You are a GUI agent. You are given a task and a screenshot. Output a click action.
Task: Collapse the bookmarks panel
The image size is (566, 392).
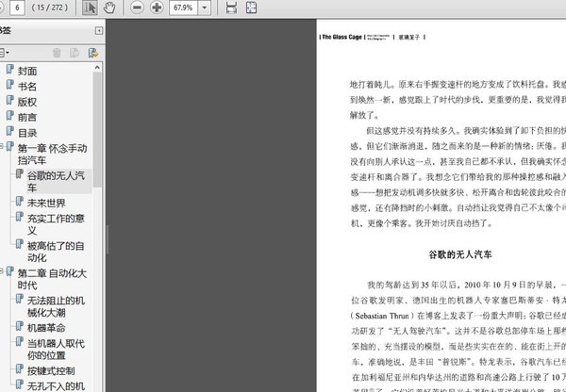point(99,30)
